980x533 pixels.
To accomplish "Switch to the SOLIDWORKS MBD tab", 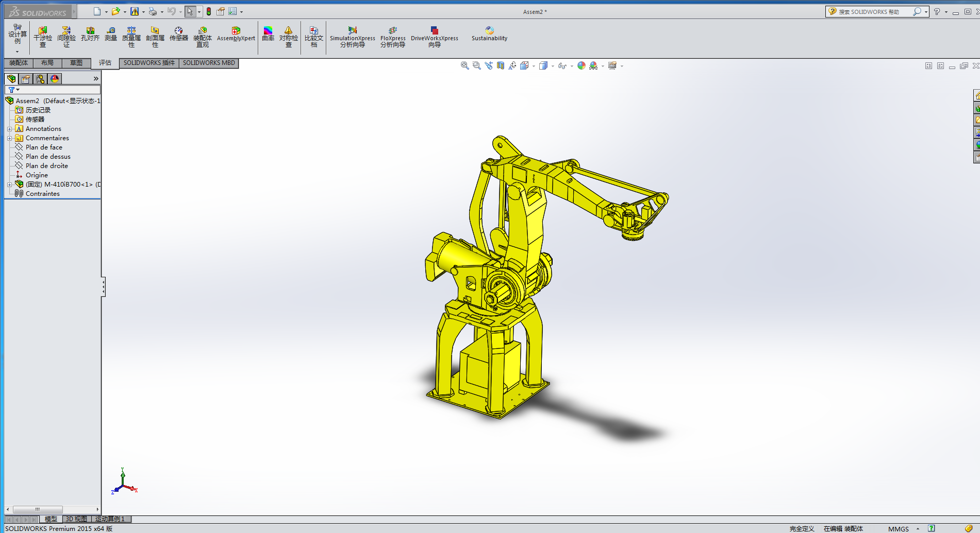I will tap(209, 63).
